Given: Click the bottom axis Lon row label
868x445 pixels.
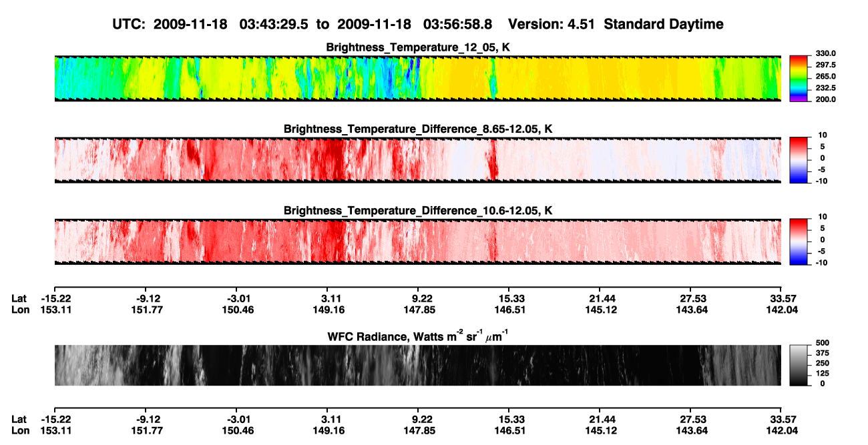Looking at the screenshot, I should 20,430.
